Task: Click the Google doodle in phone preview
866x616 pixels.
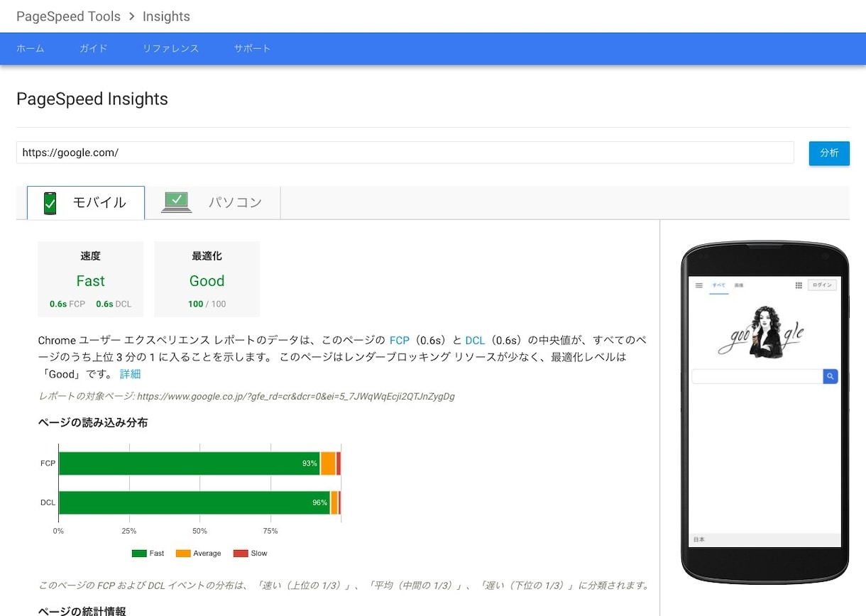Action: (762, 333)
